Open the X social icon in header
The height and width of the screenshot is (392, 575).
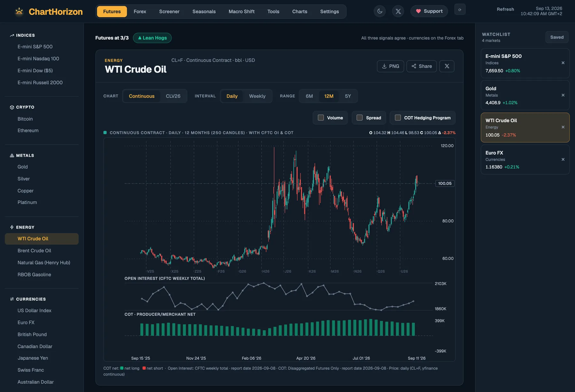[x=398, y=11]
